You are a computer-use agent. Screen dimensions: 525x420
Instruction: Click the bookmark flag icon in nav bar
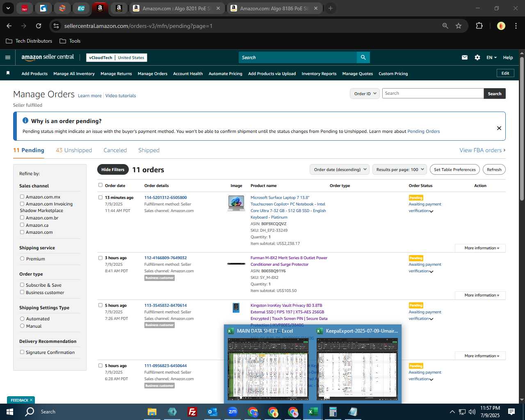pyautogui.click(x=7, y=73)
